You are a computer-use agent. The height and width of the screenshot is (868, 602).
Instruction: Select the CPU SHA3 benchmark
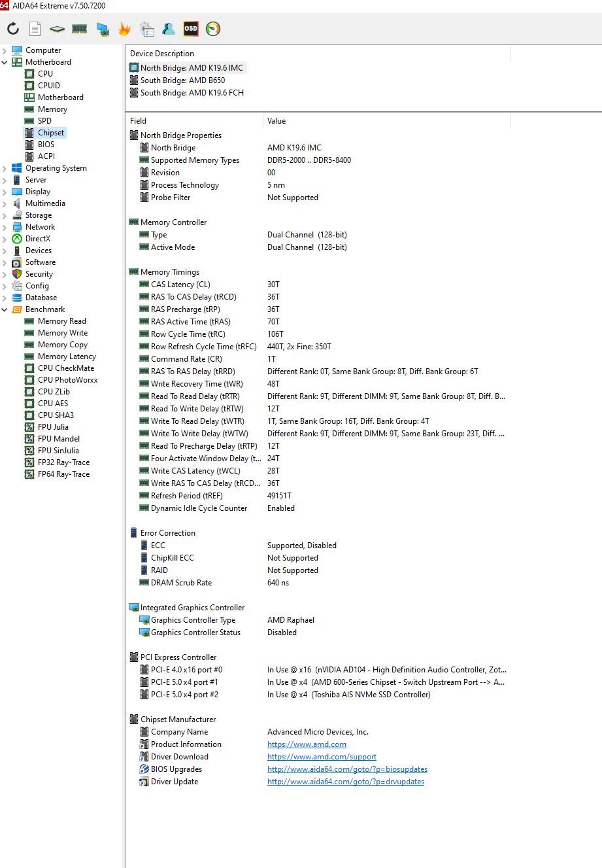tap(56, 415)
